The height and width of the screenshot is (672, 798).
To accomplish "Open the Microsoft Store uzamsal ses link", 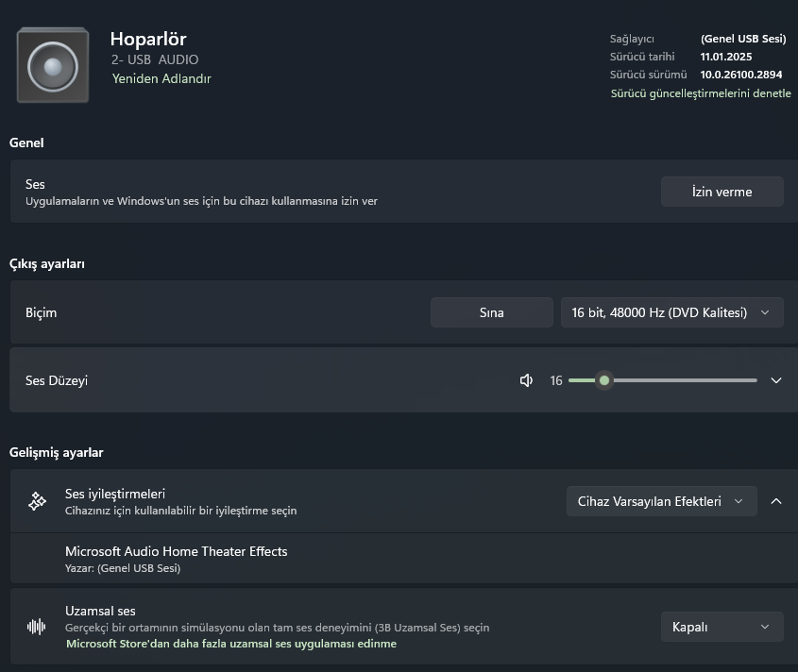I will [x=231, y=644].
